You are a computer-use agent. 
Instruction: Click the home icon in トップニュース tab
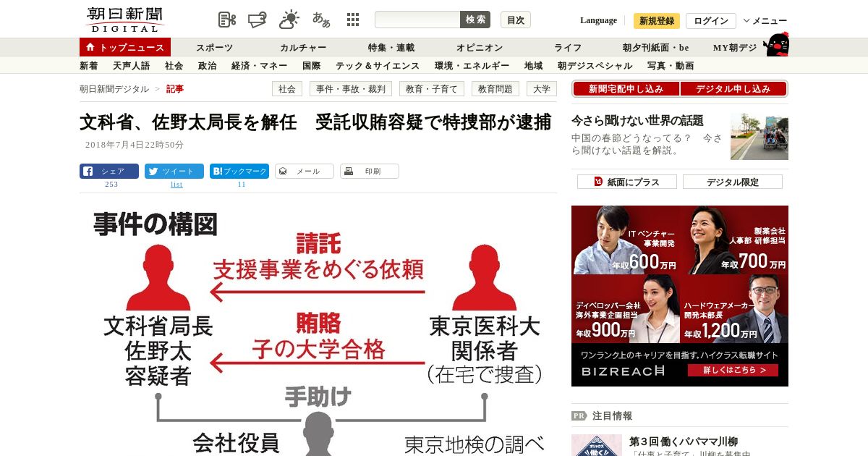(x=90, y=47)
